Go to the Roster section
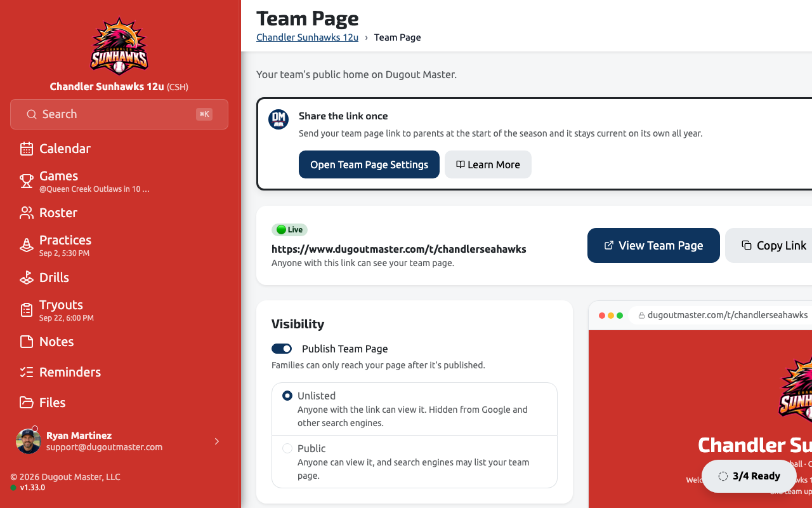 click(119, 213)
